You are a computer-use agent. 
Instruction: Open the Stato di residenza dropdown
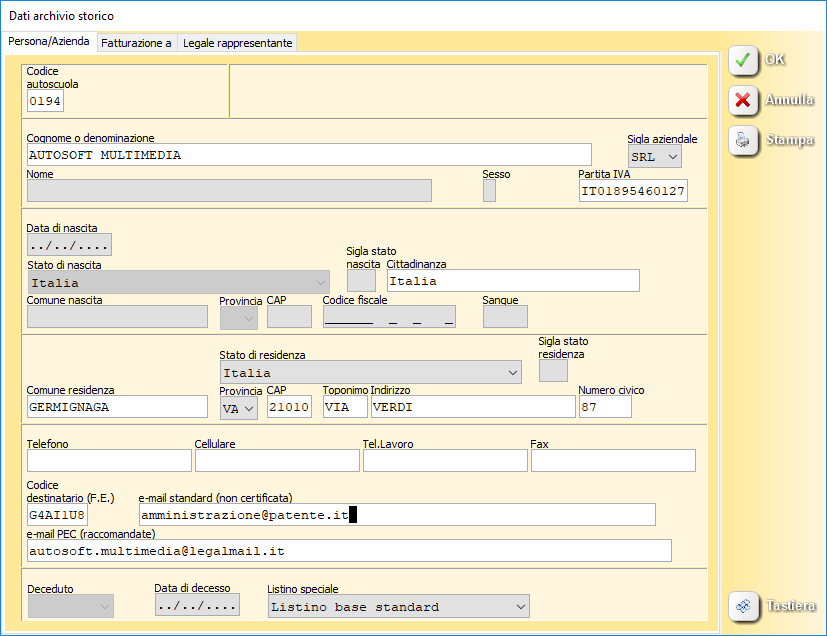point(512,373)
